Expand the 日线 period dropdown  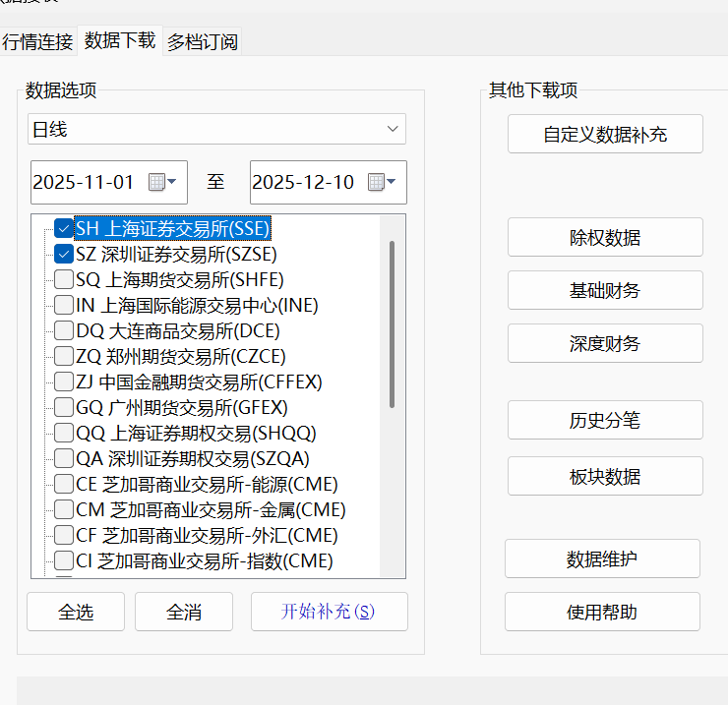(393, 129)
